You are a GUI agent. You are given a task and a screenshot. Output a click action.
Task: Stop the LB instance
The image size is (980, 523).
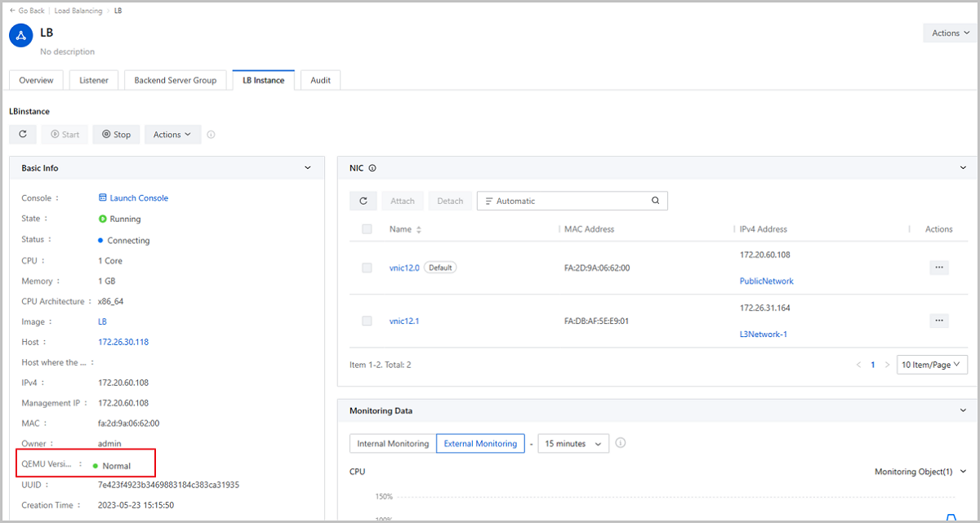(x=116, y=135)
